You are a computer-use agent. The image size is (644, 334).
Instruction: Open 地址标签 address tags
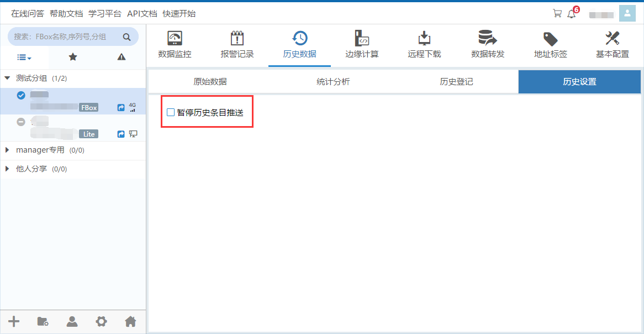550,39
